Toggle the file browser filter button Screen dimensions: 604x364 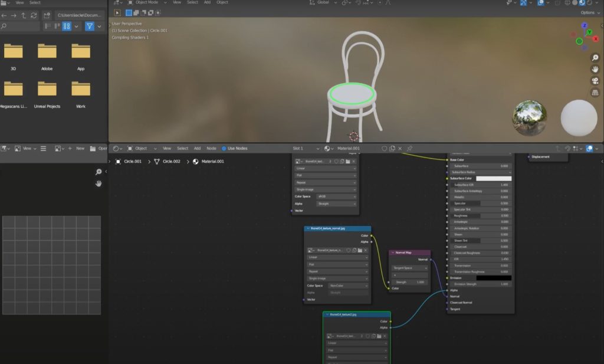click(89, 26)
